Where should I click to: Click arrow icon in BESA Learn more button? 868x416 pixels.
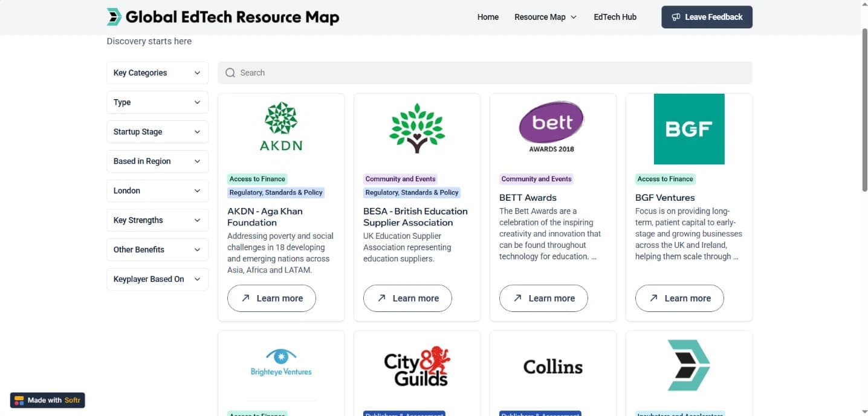pos(381,298)
